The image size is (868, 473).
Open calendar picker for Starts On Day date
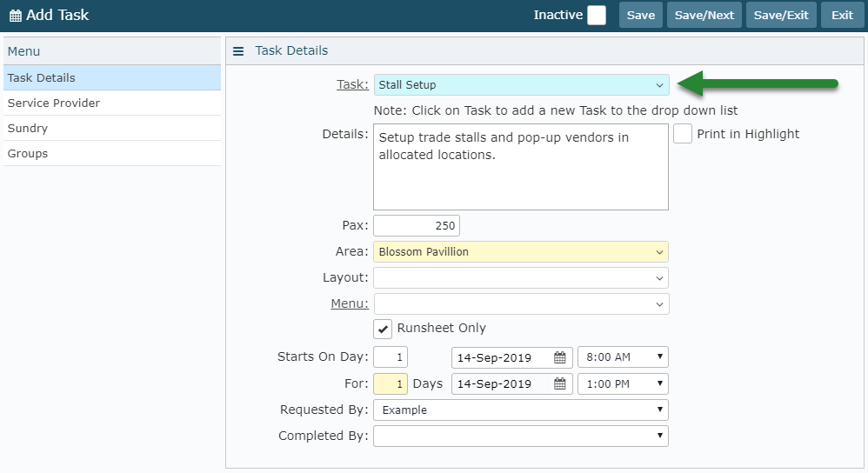pos(559,357)
